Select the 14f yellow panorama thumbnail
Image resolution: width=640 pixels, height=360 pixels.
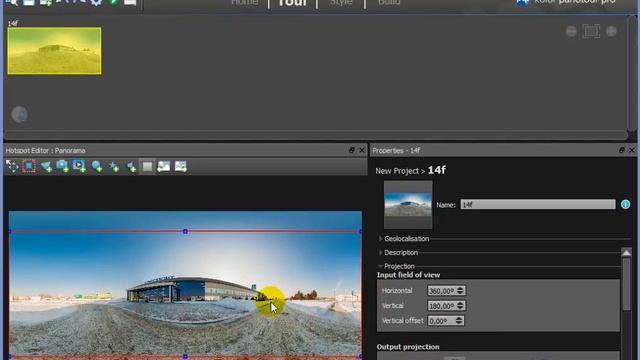point(54,51)
